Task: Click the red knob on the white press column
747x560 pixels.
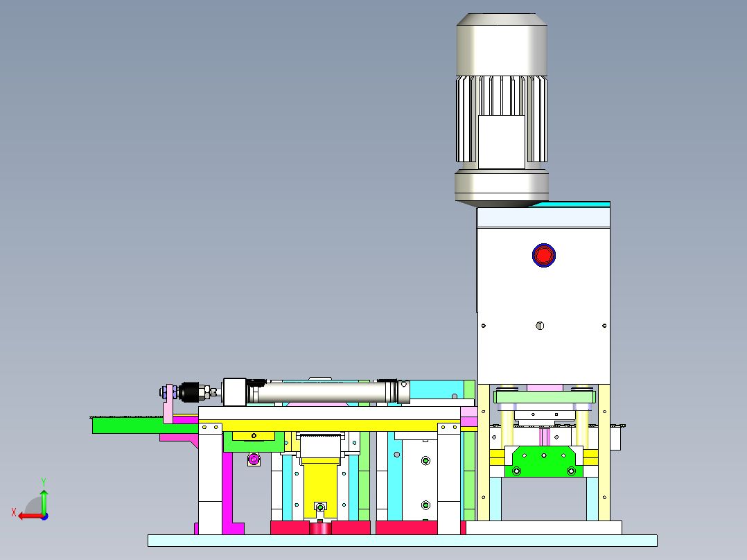Action: 543,256
